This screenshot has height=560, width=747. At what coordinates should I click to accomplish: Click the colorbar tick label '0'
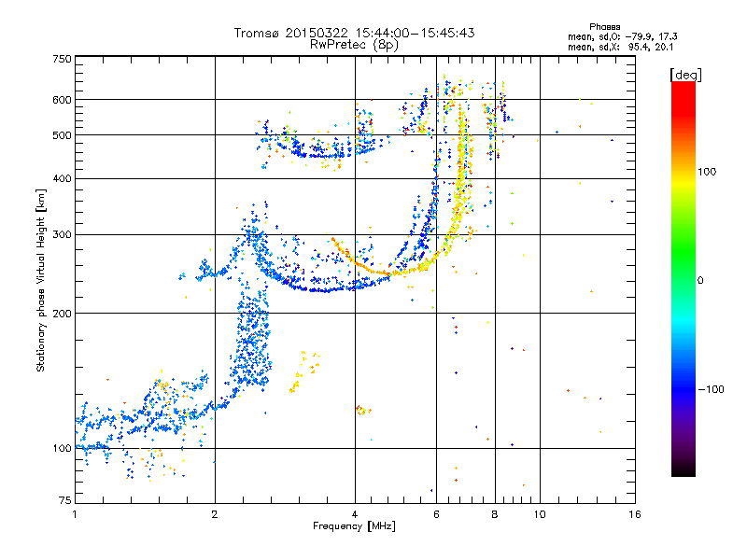700,280
